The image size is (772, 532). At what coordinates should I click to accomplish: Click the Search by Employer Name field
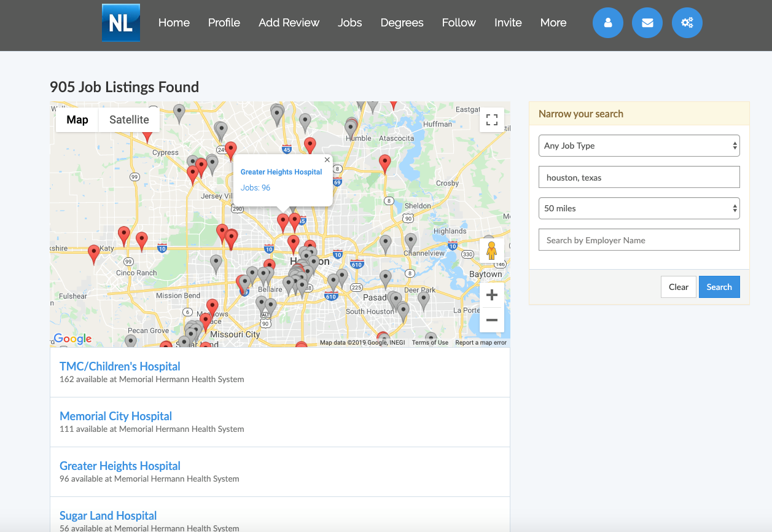click(x=639, y=240)
